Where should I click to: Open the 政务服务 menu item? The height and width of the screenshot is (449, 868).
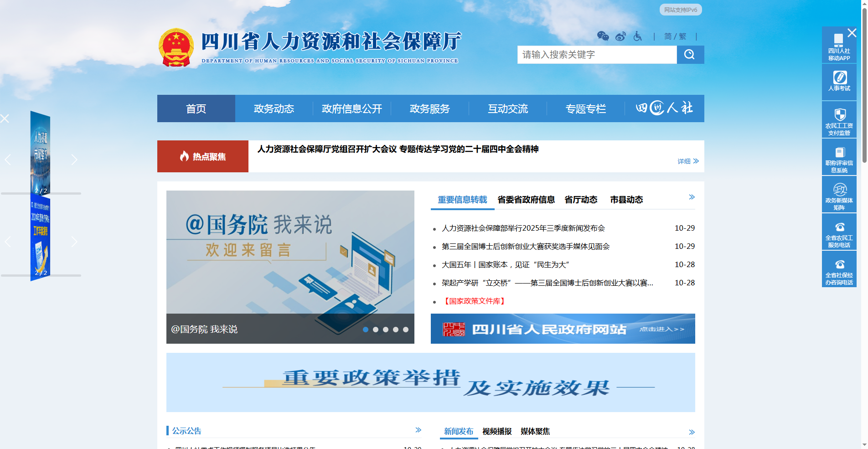pos(429,108)
